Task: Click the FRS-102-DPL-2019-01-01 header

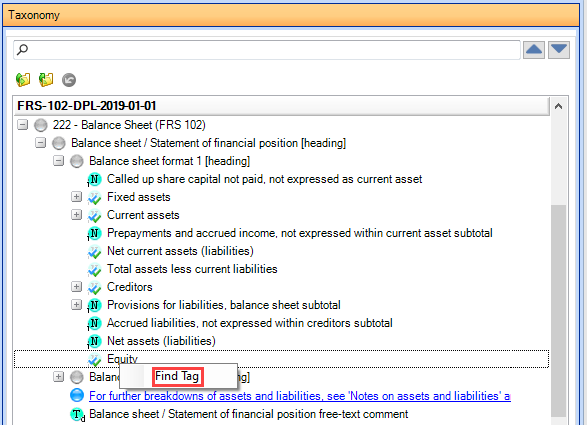Action: coord(282,106)
